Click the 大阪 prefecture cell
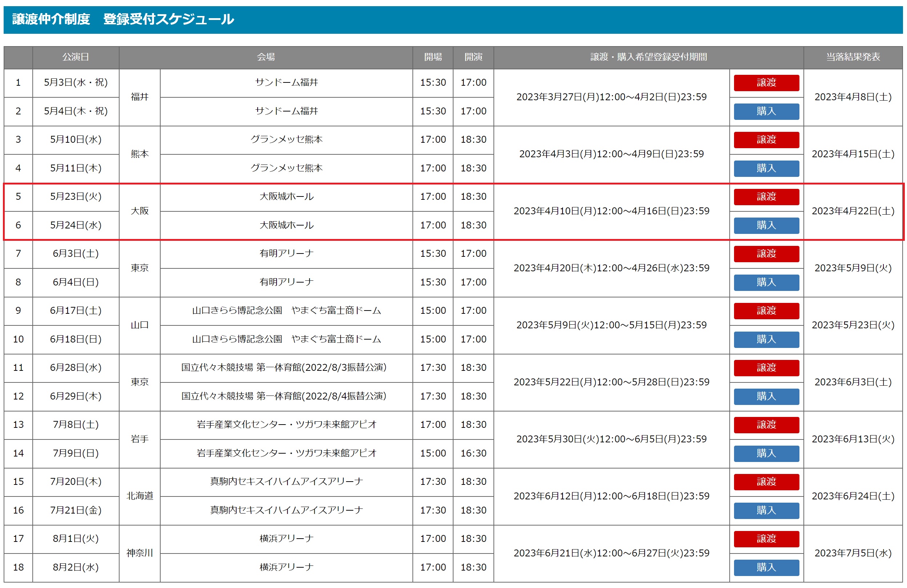Screen dimensions: 907x588 [x=140, y=211]
